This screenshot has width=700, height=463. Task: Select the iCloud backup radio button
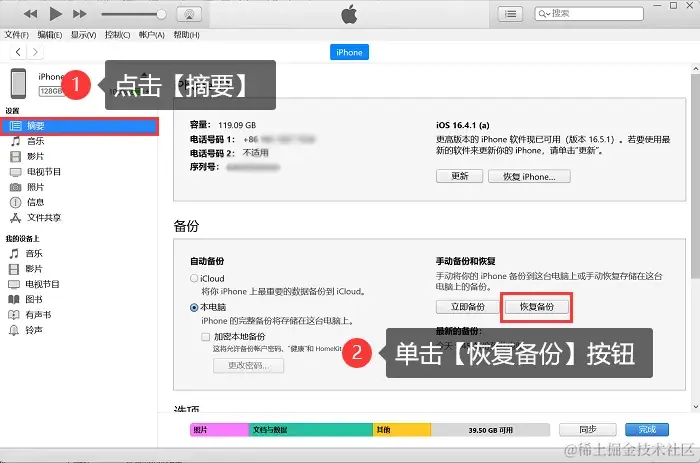click(194, 279)
